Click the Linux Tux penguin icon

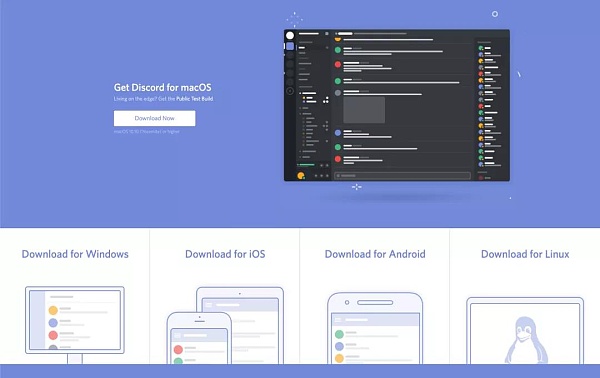coord(526,340)
